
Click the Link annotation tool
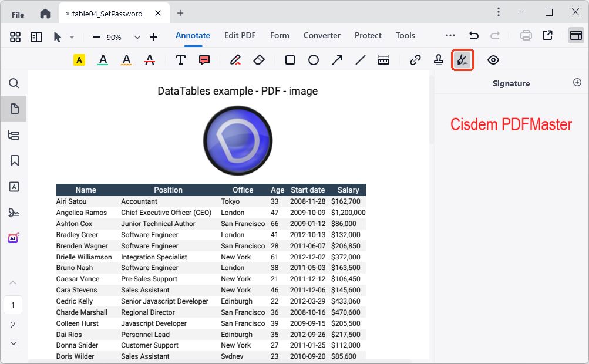(x=415, y=60)
